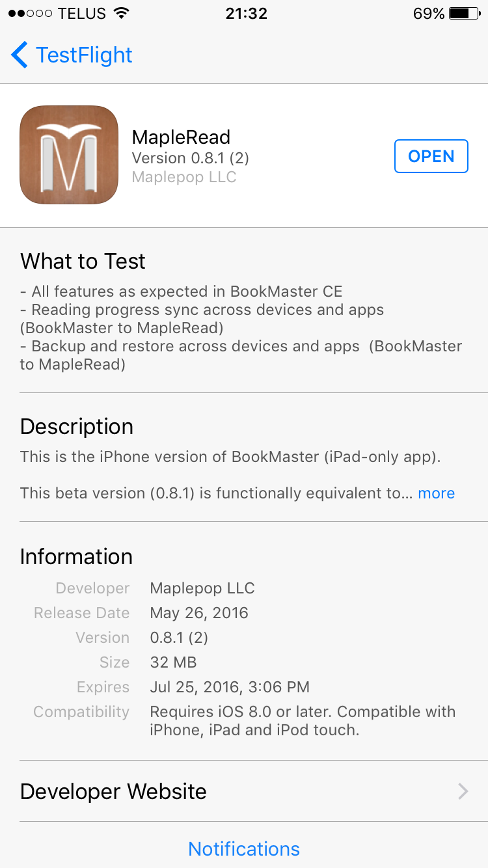Image resolution: width=488 pixels, height=868 pixels.
Task: Open the MapleRead app with OPEN button
Action: 431,156
